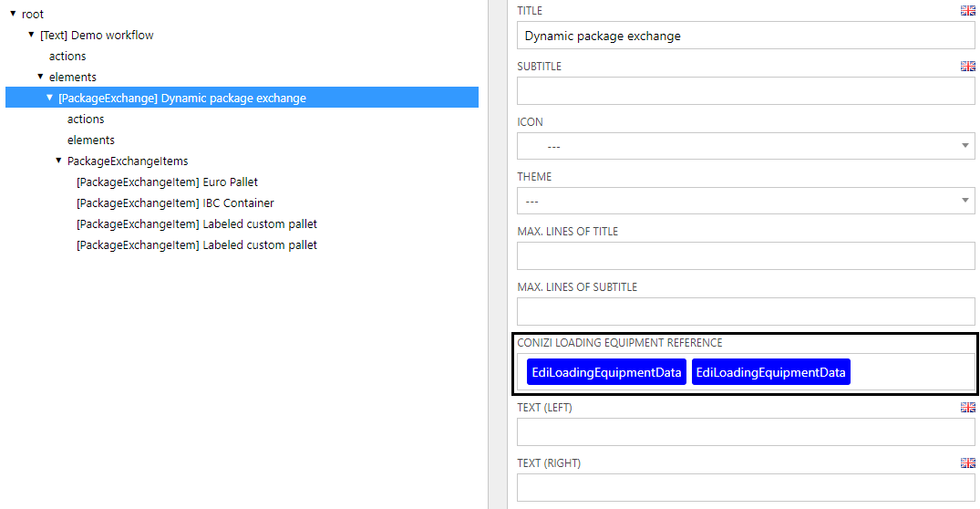
Task: Select actions directly under Demo workflow
Action: click(x=67, y=57)
